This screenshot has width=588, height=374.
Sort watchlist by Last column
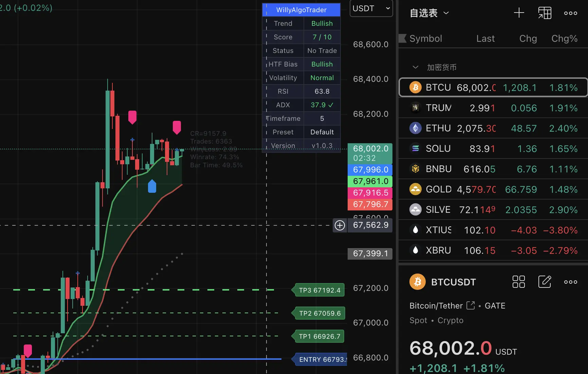pos(485,39)
